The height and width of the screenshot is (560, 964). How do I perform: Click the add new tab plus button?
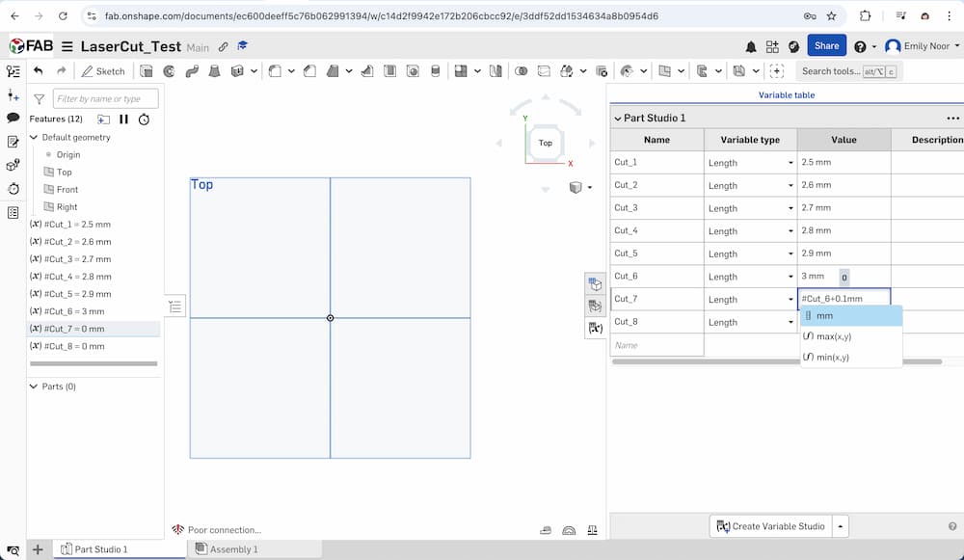38,549
